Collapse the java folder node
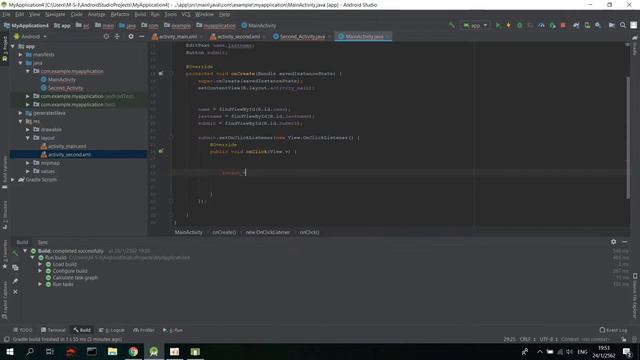The height and width of the screenshot is (360, 640). [x=20, y=63]
